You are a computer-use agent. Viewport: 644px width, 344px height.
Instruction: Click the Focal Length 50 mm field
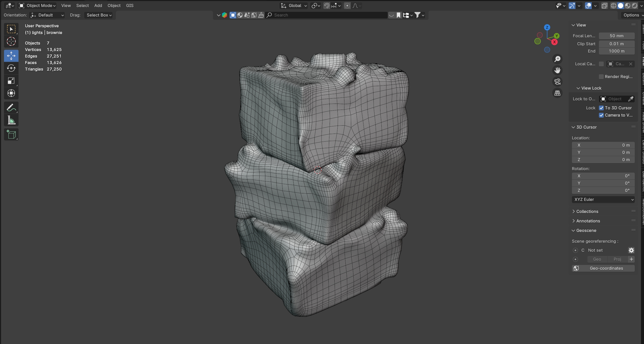(616, 36)
